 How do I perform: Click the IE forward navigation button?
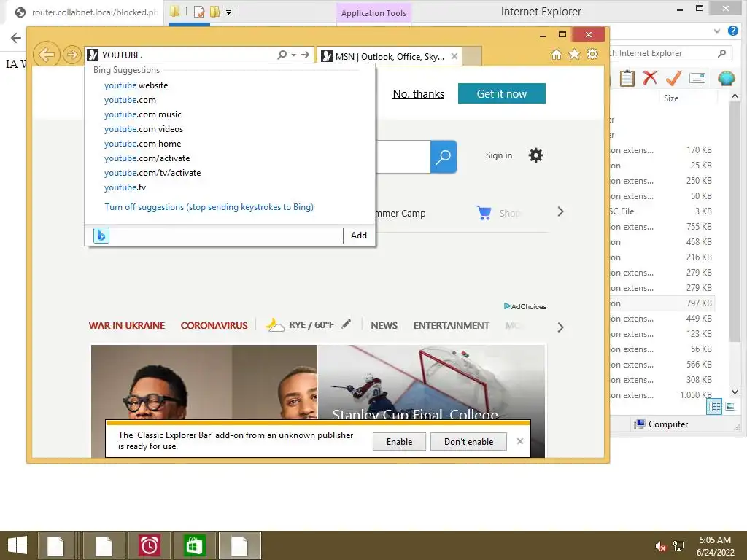(x=72, y=55)
